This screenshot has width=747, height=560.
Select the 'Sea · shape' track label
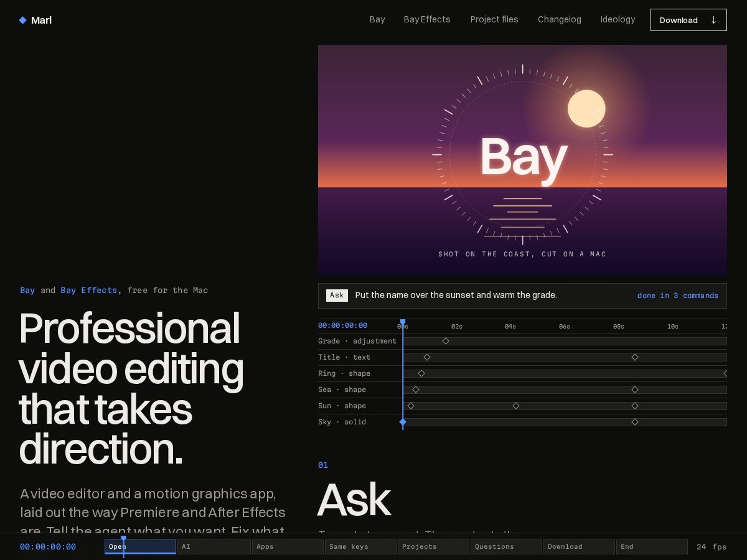tap(342, 390)
